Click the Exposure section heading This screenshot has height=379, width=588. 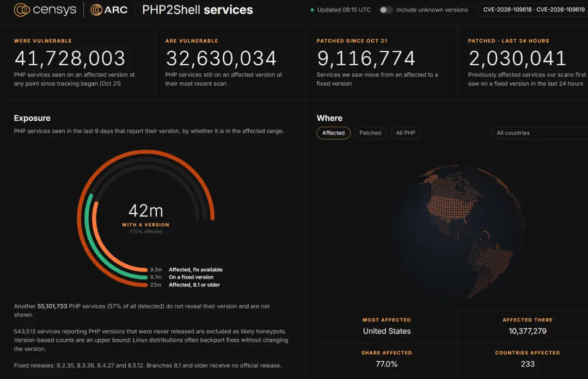click(32, 118)
